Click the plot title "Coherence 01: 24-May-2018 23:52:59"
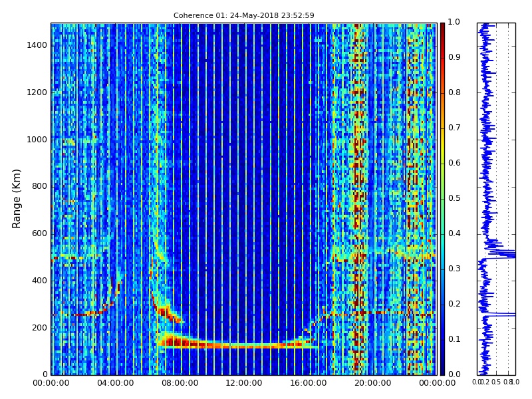 pyautogui.click(x=243, y=15)
